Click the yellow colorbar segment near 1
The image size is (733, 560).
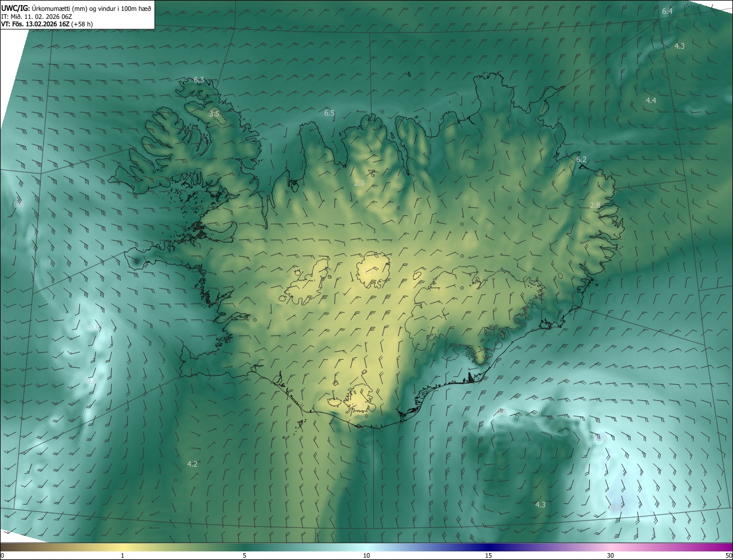[123, 547]
